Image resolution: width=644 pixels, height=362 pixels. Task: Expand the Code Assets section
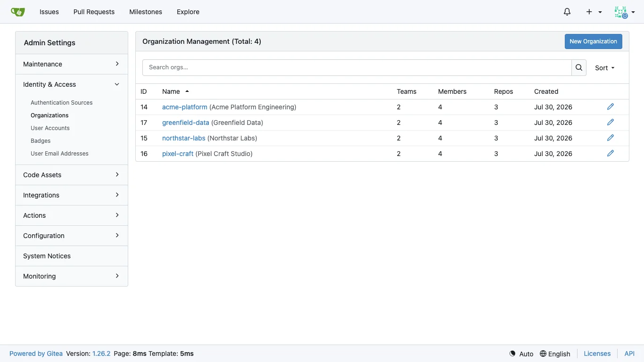pyautogui.click(x=72, y=175)
